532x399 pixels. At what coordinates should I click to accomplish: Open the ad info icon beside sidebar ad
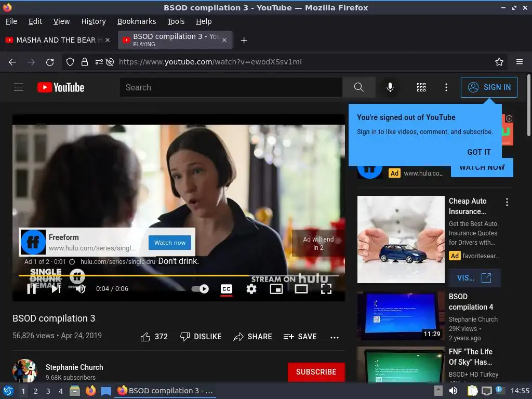click(x=509, y=118)
